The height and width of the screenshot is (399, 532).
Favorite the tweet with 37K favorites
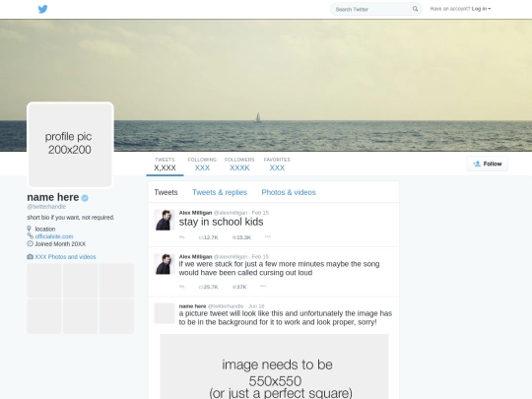click(239, 287)
